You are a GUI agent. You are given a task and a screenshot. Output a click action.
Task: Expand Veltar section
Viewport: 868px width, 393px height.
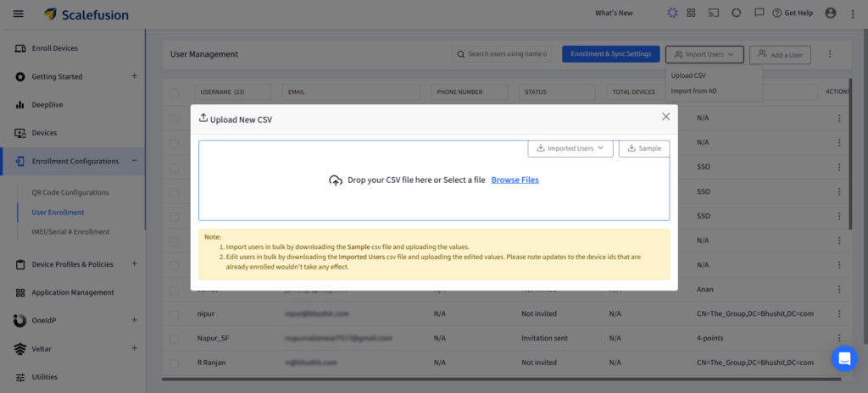pos(134,348)
